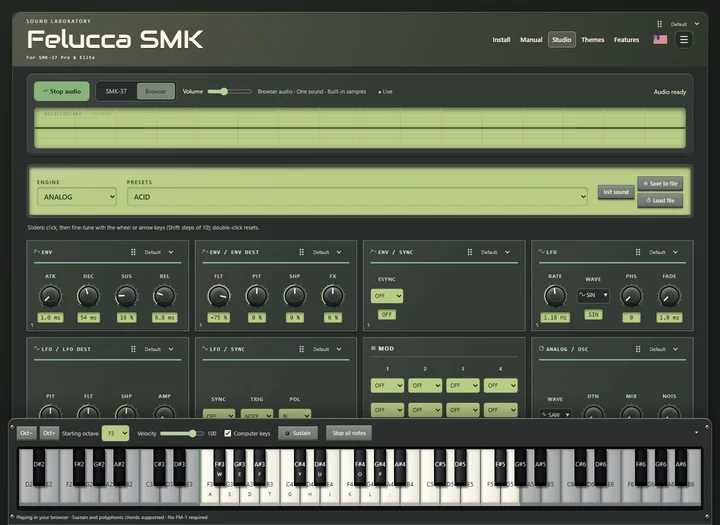This screenshot has height=525, width=720.
Task: Open the Install page
Action: tap(501, 40)
